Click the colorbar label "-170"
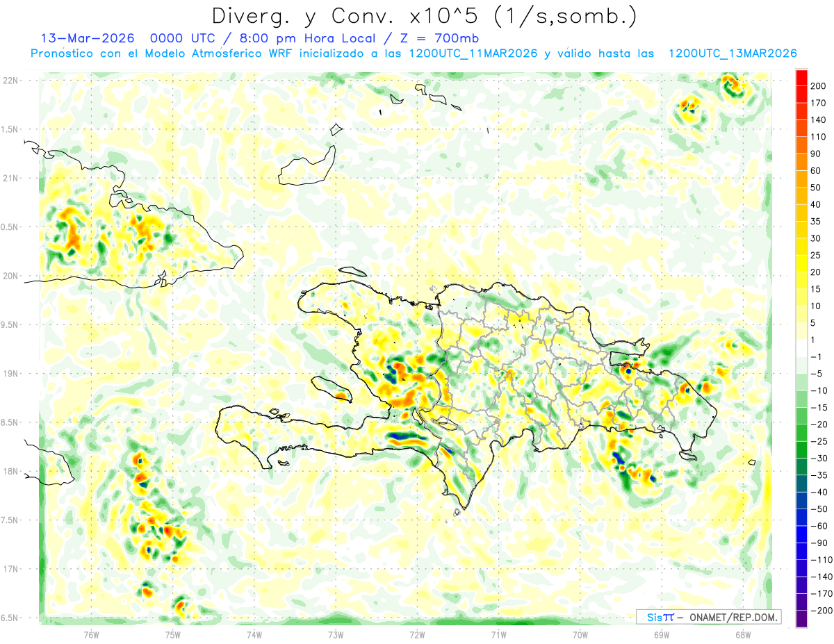 pyautogui.click(x=821, y=593)
